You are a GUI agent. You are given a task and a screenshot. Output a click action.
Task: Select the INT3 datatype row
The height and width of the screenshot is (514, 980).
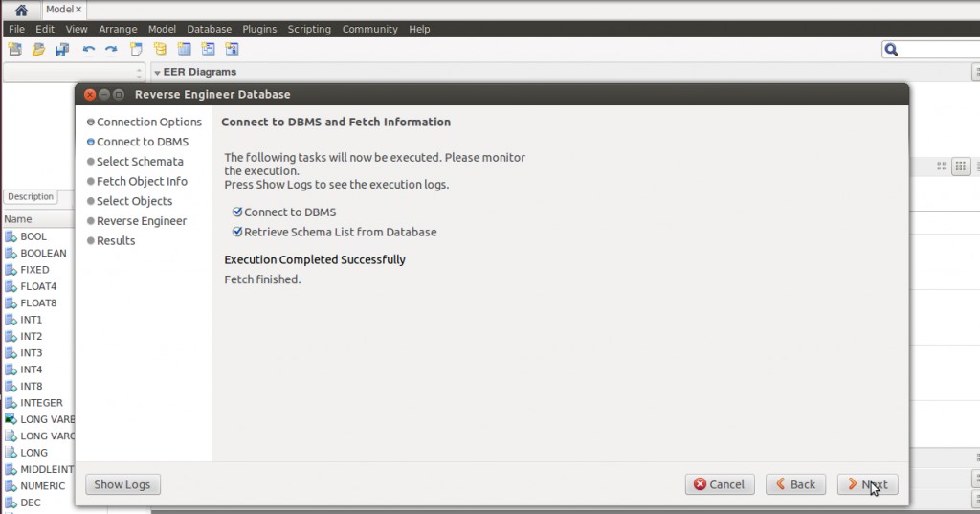coord(38,353)
